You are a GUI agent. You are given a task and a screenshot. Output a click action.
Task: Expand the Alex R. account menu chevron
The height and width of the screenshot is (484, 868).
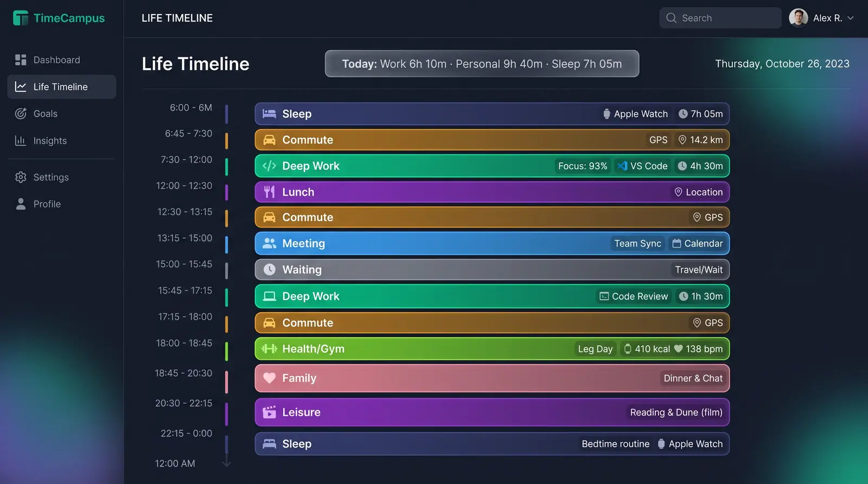(851, 18)
